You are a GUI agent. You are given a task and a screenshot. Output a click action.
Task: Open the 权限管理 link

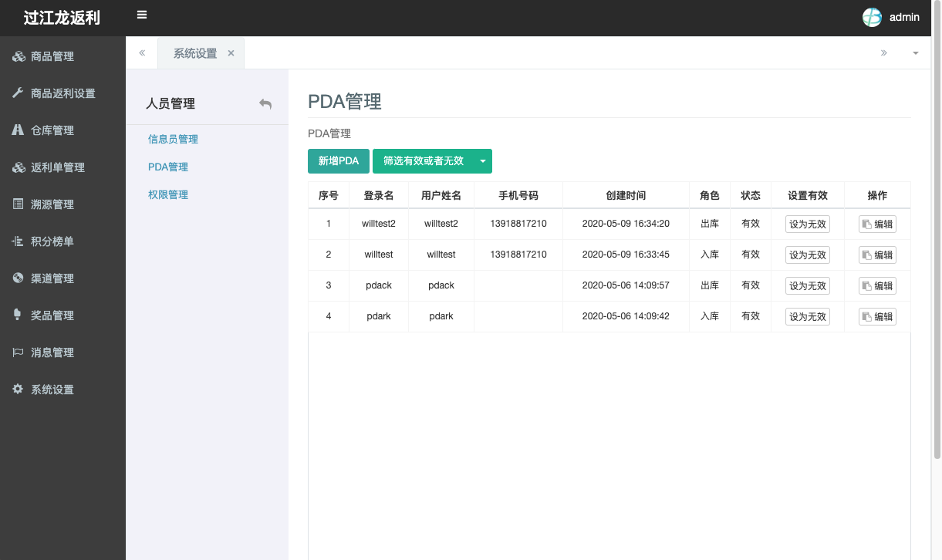pos(168,195)
